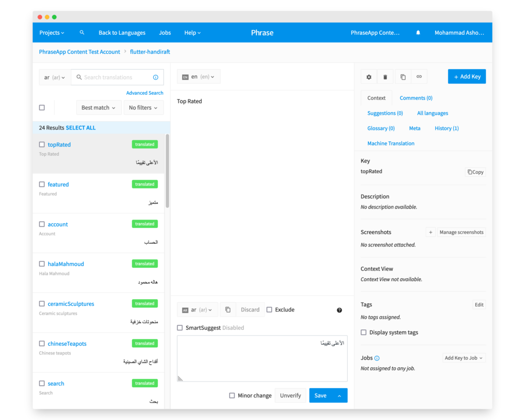Click the translation help question mark icon
Image resolution: width=525 pixels, height=420 pixels.
click(x=339, y=310)
